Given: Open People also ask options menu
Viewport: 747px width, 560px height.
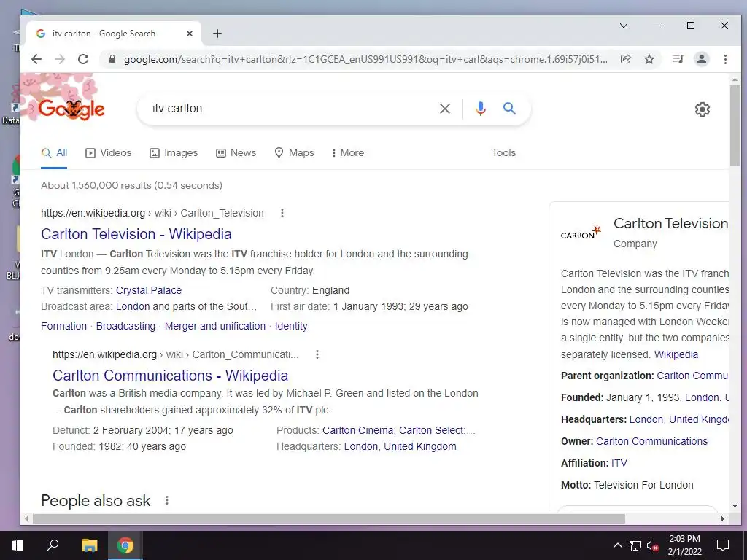Looking at the screenshot, I should (167, 500).
